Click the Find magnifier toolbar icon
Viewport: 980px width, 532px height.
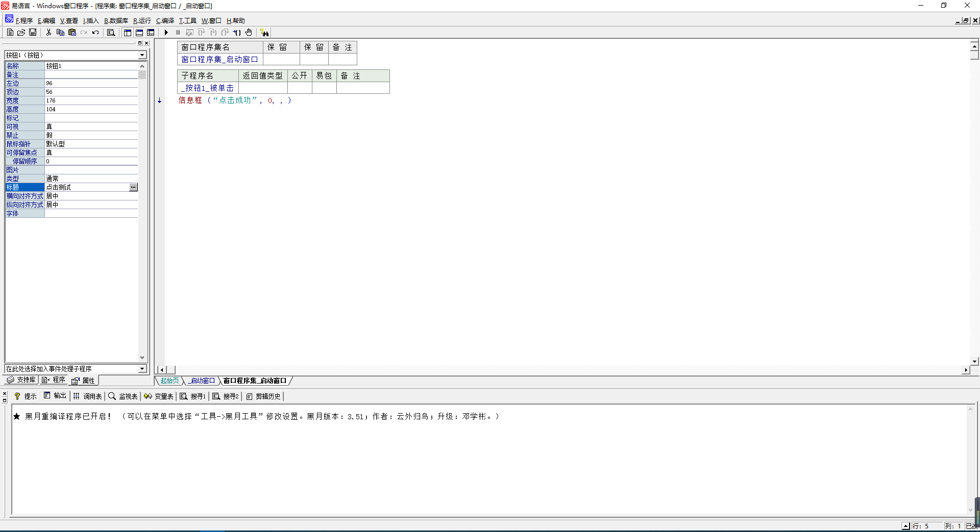coord(111,32)
